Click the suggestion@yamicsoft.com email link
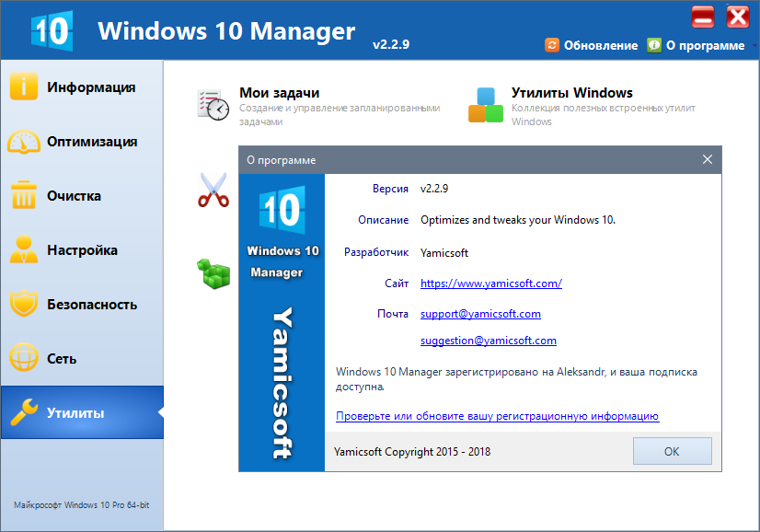Screen dimensions: 760x532 [x=488, y=341]
